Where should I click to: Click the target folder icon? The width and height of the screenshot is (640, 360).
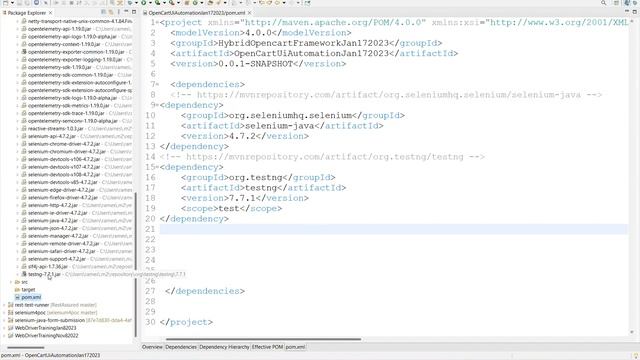tap(17, 289)
